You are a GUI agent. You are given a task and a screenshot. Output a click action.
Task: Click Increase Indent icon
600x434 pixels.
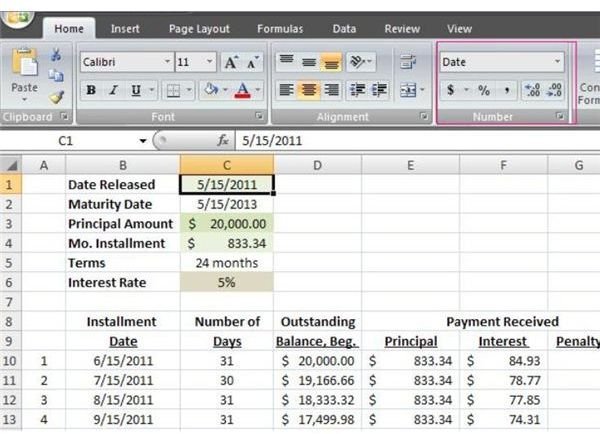point(379,90)
